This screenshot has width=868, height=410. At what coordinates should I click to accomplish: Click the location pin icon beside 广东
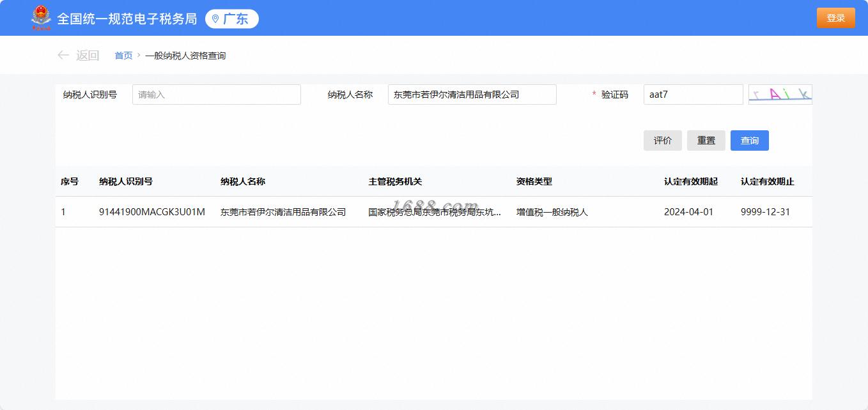(215, 19)
